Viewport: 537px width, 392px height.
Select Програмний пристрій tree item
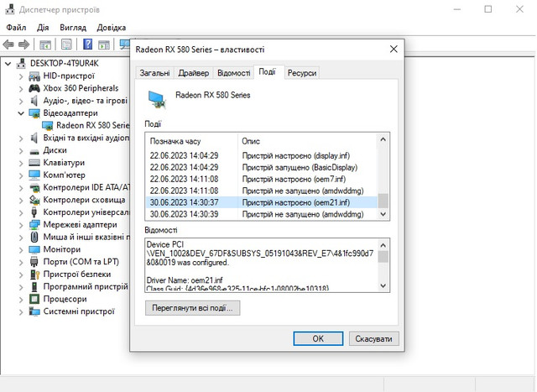click(86, 287)
